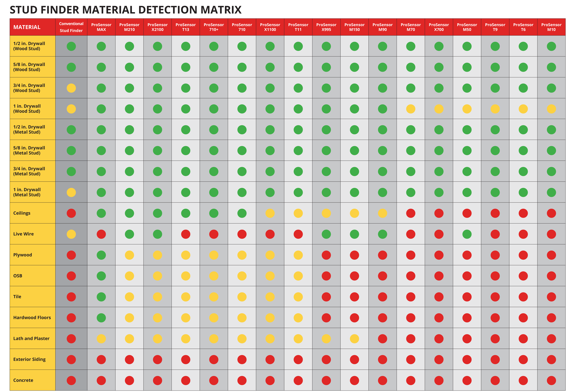Click the ProSensor 710+ column header

(214, 27)
